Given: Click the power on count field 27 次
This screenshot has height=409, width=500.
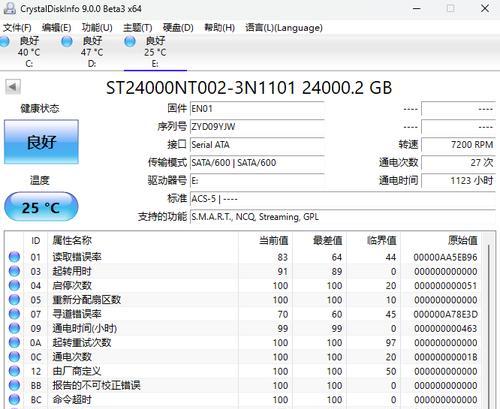Looking at the screenshot, I should click(458, 163).
